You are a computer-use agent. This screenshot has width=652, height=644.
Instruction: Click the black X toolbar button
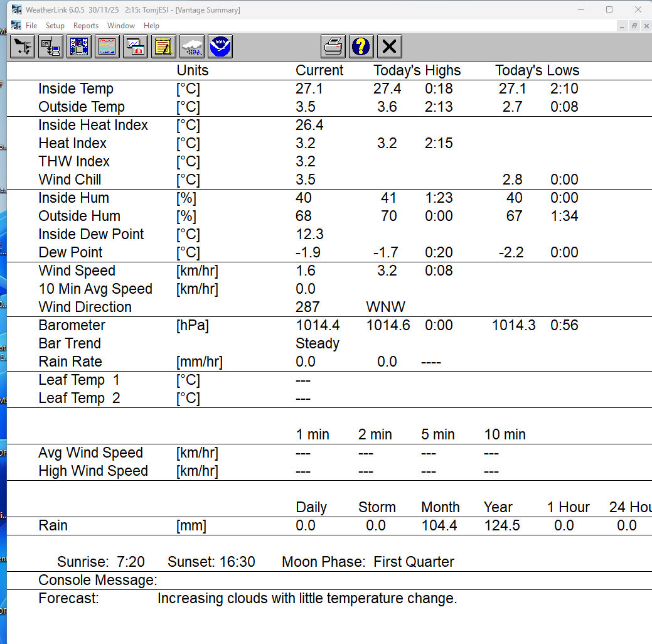pos(390,46)
